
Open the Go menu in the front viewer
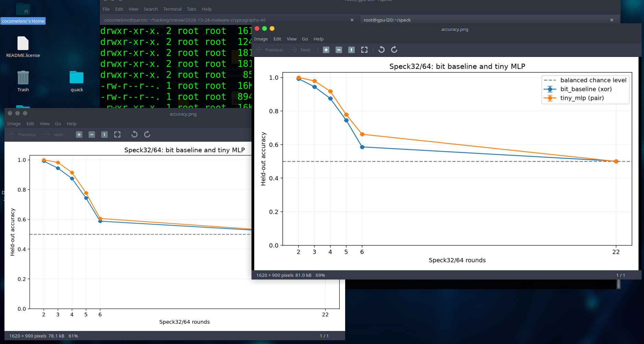[305, 39]
